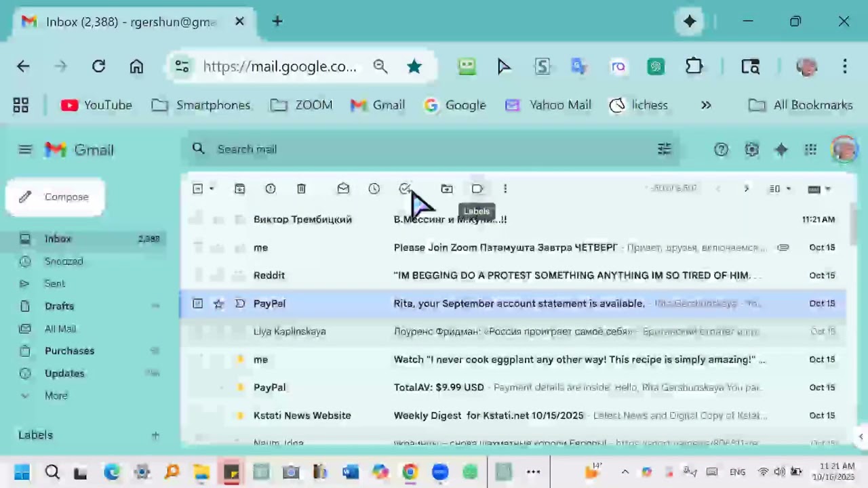Viewport: 868px width, 488px height.
Task: Click the bookmark star in address bar
Action: 414,66
